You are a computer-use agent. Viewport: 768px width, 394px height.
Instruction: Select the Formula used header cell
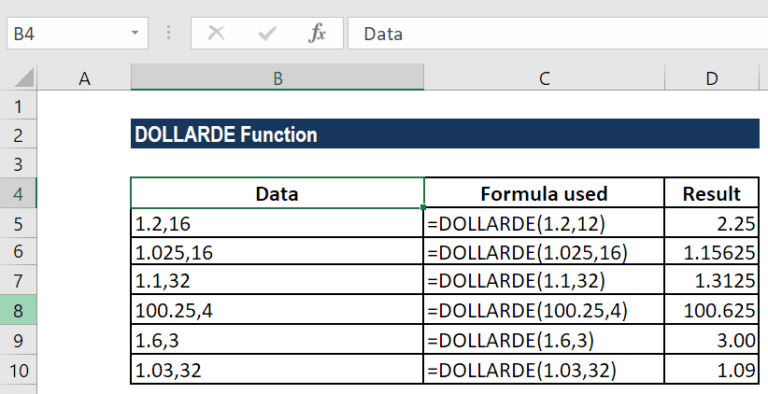pos(544,194)
